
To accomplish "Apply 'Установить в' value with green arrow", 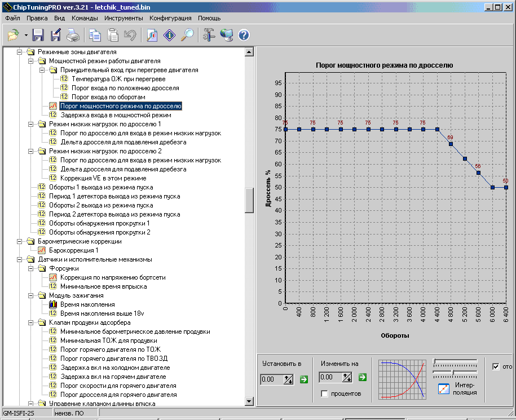I will click(304, 379).
